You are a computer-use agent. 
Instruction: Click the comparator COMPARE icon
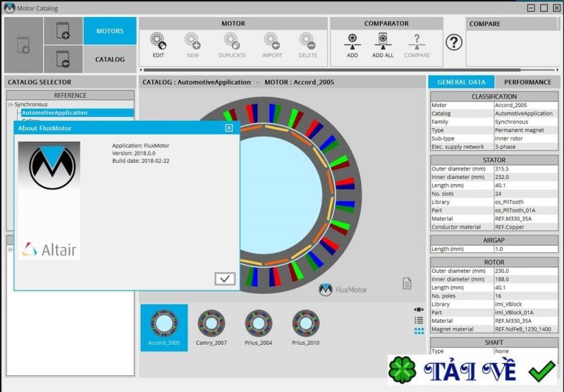click(x=417, y=42)
